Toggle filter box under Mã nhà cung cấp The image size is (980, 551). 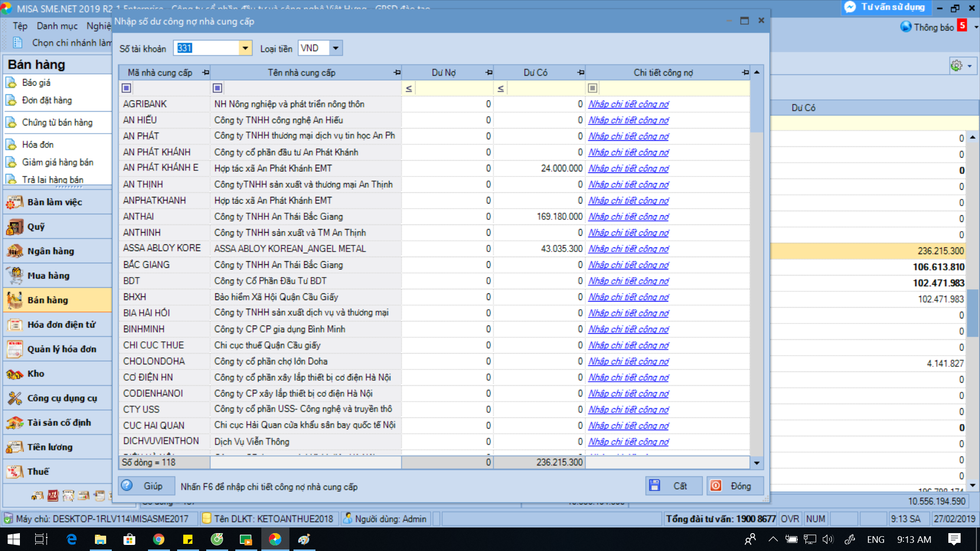[x=127, y=88]
